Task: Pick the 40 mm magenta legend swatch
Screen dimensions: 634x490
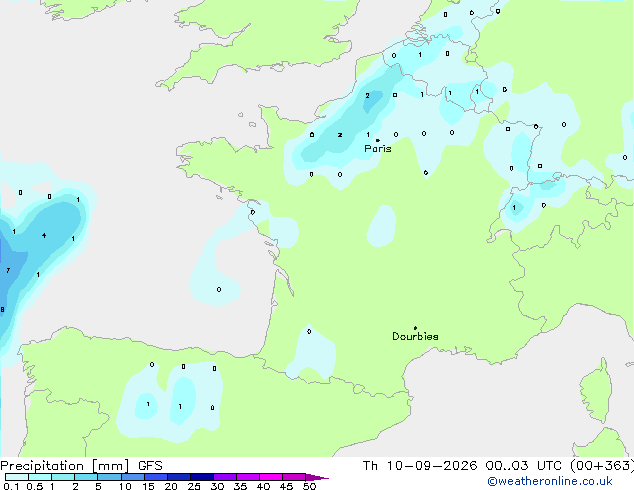Action: (x=271, y=477)
